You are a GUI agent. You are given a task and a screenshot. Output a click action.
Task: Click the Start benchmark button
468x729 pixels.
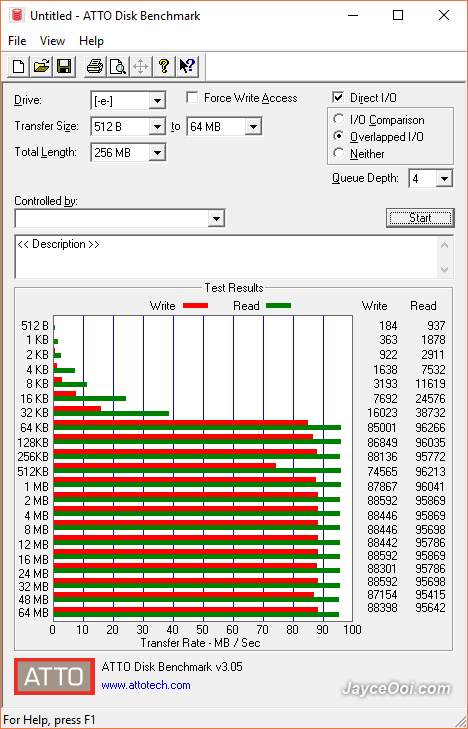420,218
